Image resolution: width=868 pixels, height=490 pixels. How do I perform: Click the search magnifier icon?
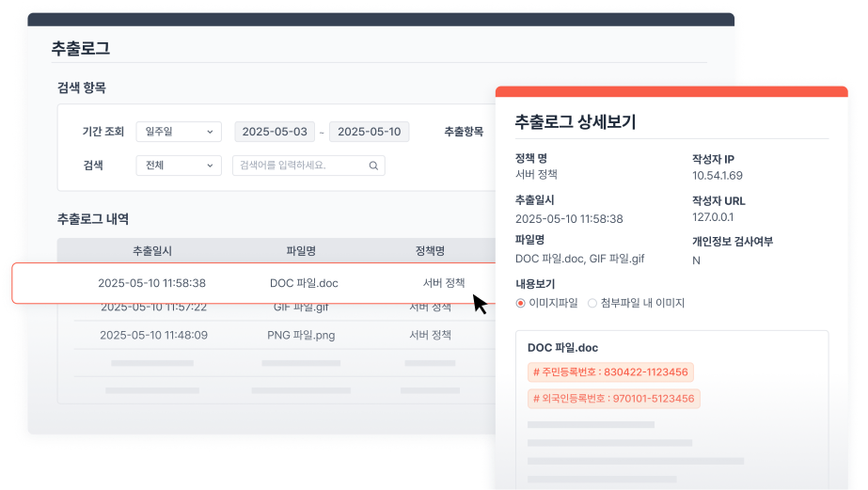click(373, 166)
